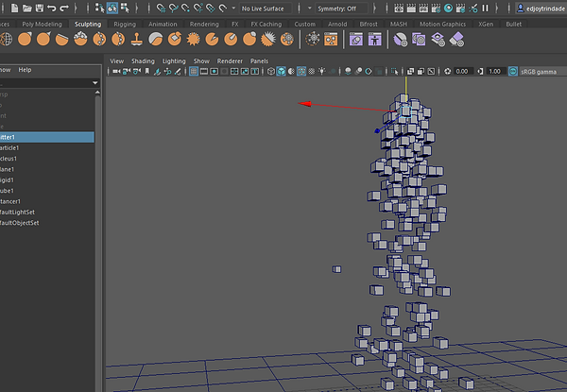Toggle use all lights bulb icon
Image resolution: width=567 pixels, height=392 pixels.
coord(321,72)
